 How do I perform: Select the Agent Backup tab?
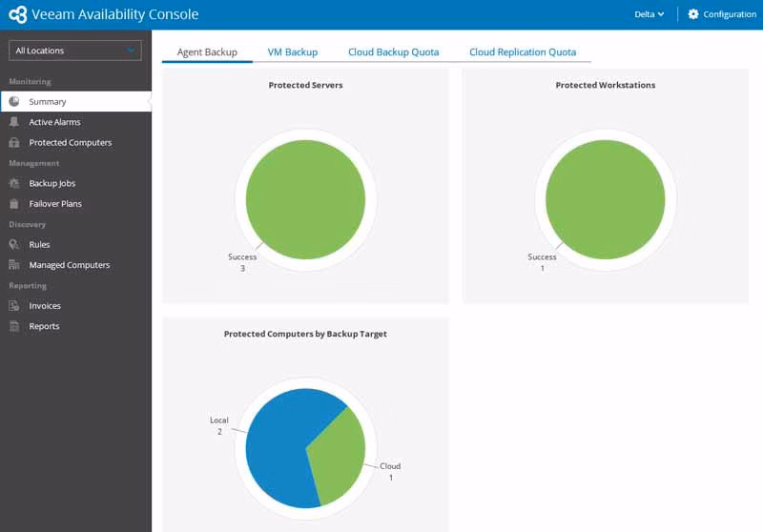point(207,52)
